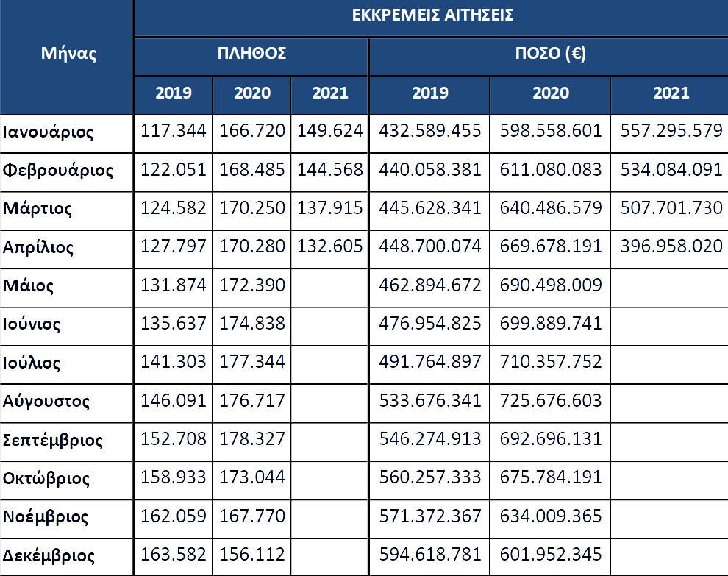Select the ΕΚΚΡΕΜΕΙΣ ΑΙΤΗΣΕΙΣ header cell

coord(432,18)
